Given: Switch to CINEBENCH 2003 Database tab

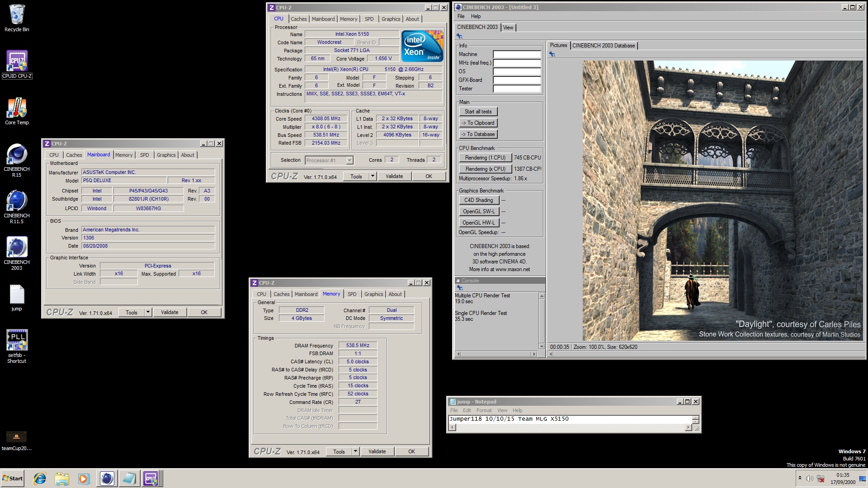Looking at the screenshot, I should click(604, 46).
